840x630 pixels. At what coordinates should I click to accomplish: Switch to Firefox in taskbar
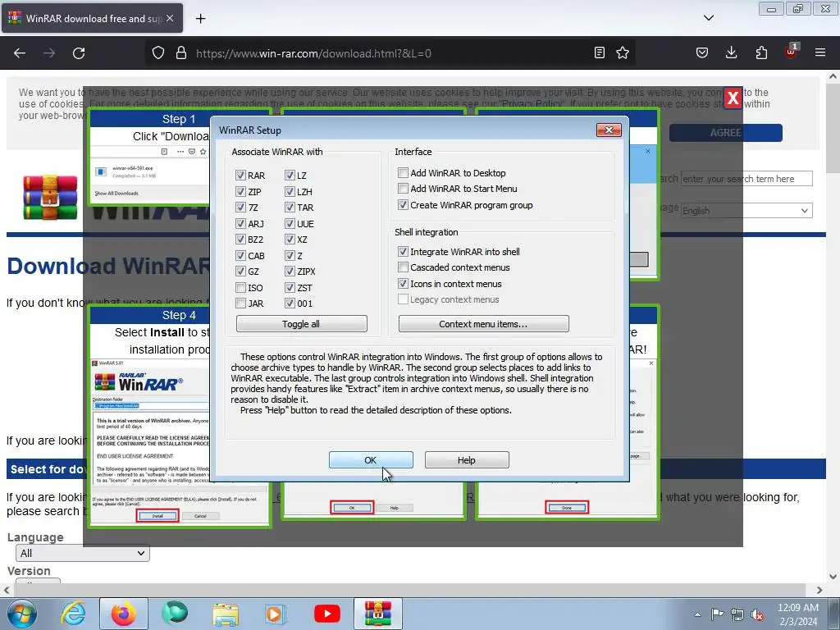124,614
